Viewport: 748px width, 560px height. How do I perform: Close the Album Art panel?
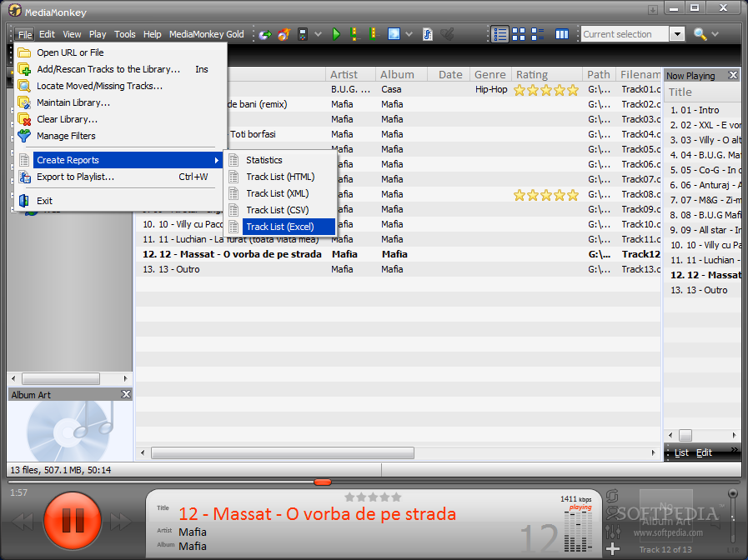[126, 394]
